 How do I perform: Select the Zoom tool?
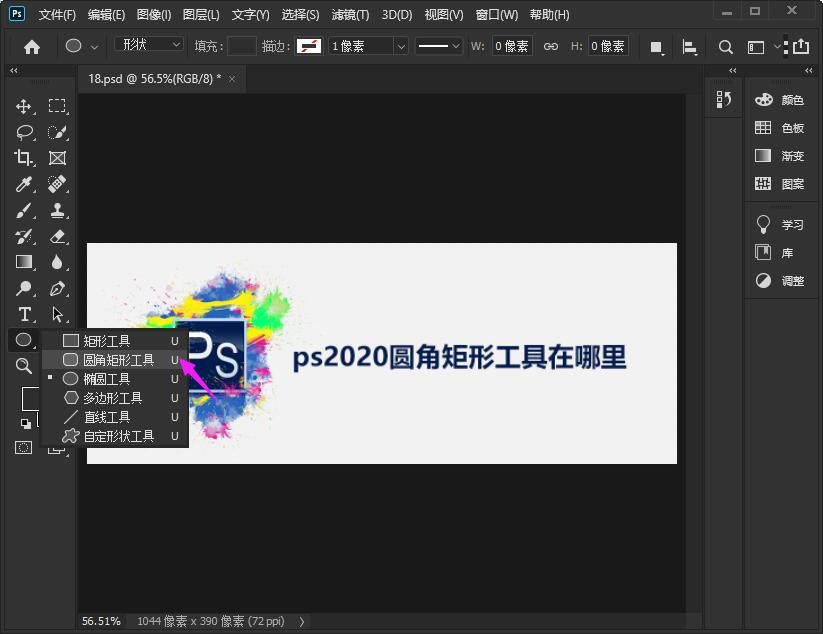click(x=24, y=366)
